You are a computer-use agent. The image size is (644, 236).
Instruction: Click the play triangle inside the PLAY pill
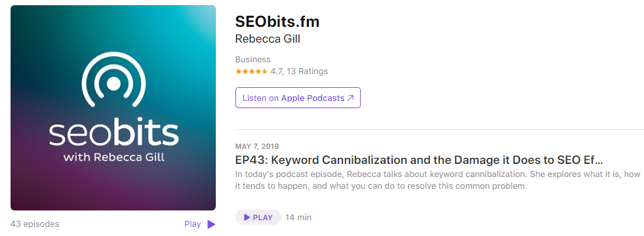coord(247,218)
